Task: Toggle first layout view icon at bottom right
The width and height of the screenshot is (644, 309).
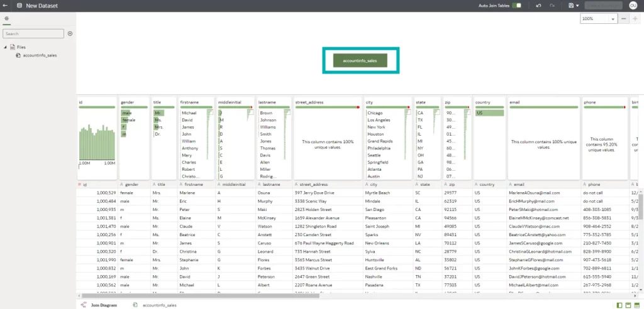Action: 620,305
